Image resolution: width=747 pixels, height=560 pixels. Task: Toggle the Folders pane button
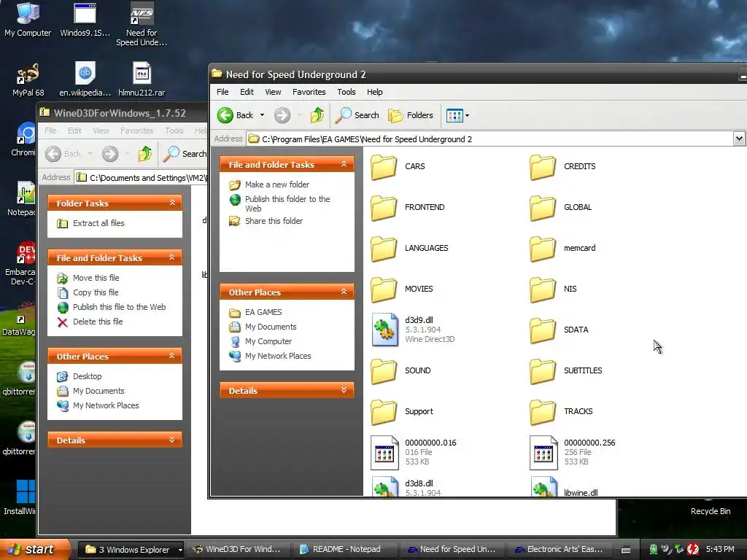pyautogui.click(x=411, y=115)
